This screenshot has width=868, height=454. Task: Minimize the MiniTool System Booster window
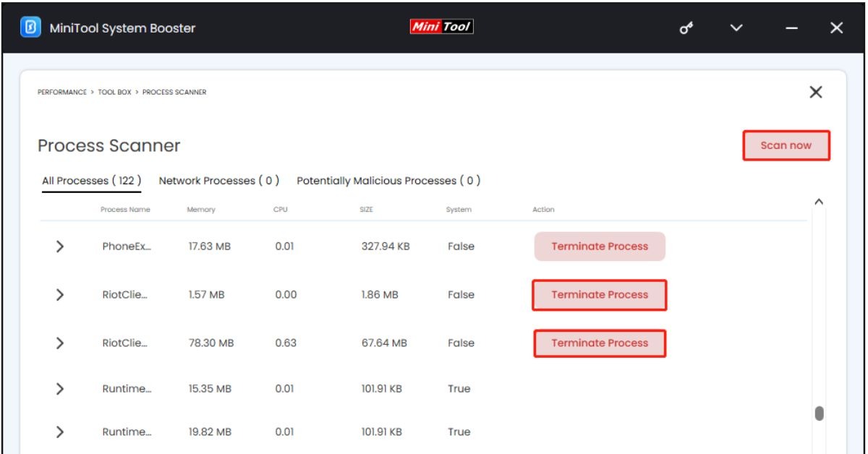tap(791, 29)
